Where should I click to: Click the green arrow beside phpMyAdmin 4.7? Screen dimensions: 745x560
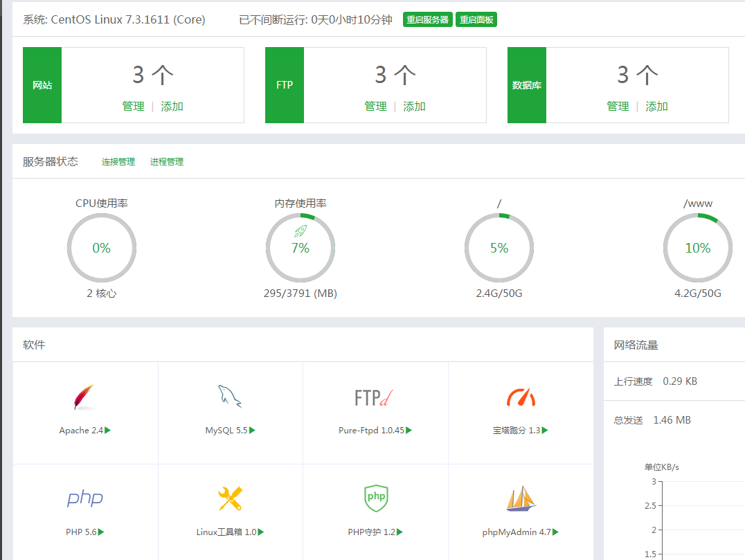coord(555,532)
